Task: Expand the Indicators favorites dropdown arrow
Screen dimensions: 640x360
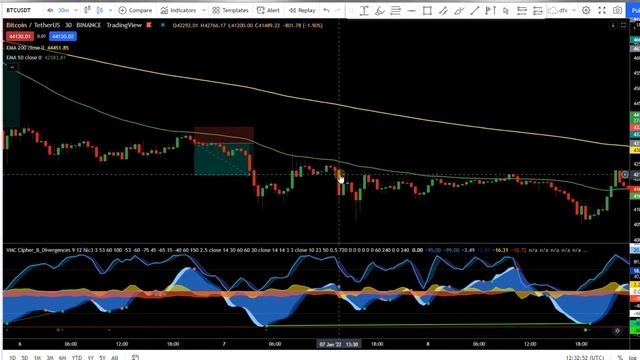Action: 204,10
